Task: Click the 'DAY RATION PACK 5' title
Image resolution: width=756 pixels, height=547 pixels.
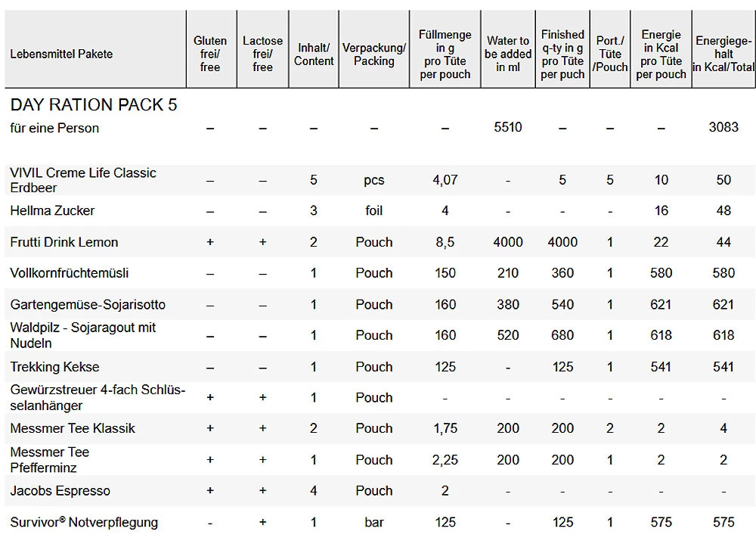Action: [x=94, y=104]
